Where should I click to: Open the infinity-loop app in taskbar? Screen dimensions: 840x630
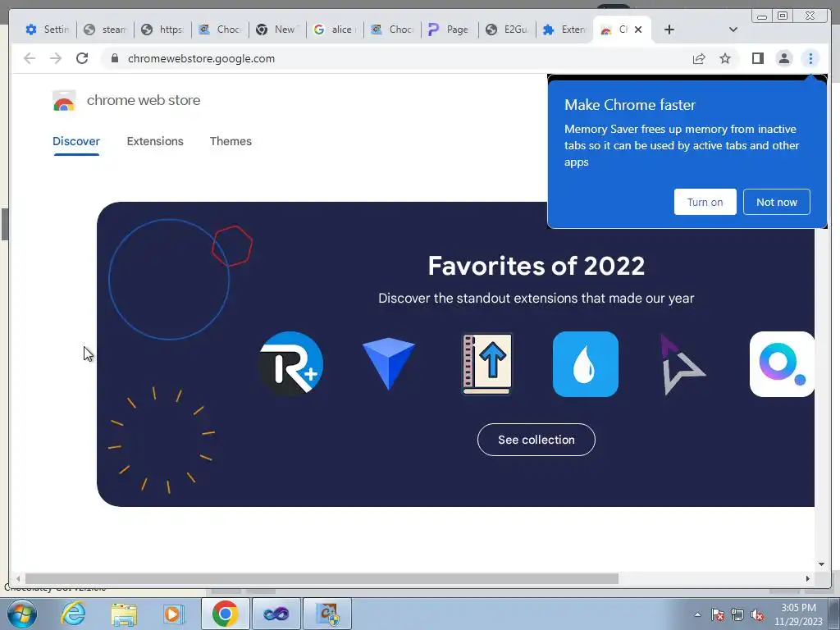(x=276, y=614)
